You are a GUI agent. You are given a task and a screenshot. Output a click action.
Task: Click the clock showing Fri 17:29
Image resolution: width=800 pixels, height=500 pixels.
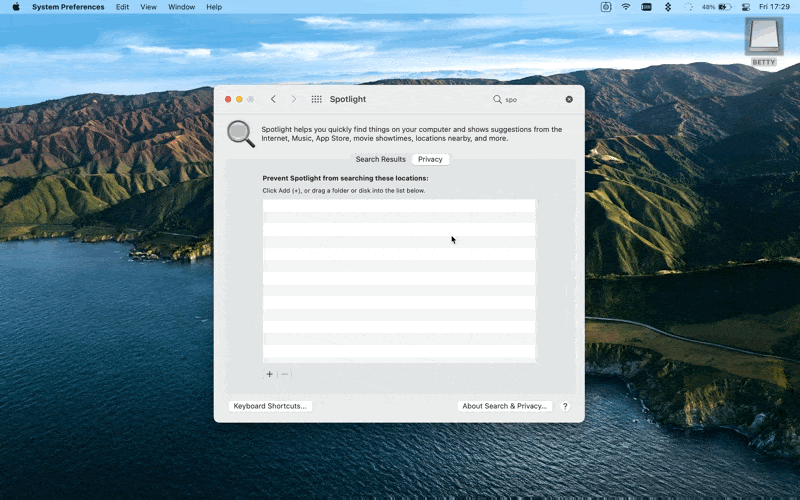tap(774, 7)
